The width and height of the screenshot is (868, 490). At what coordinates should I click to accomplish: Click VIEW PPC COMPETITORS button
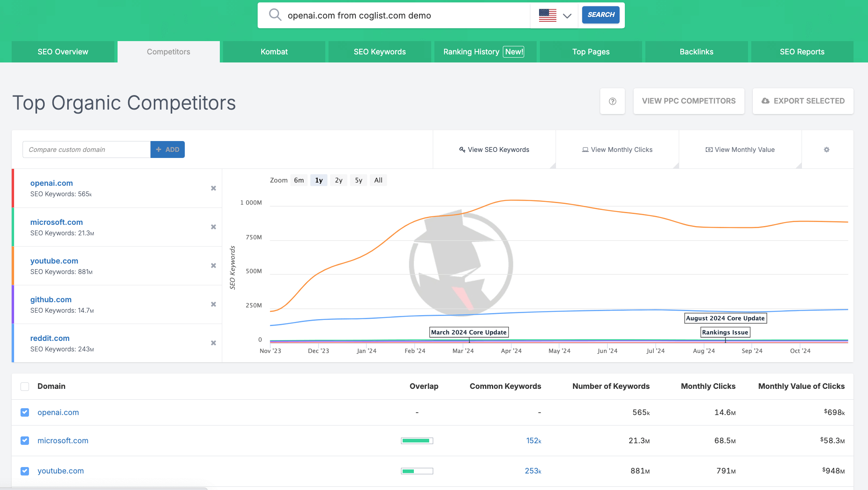tap(689, 101)
